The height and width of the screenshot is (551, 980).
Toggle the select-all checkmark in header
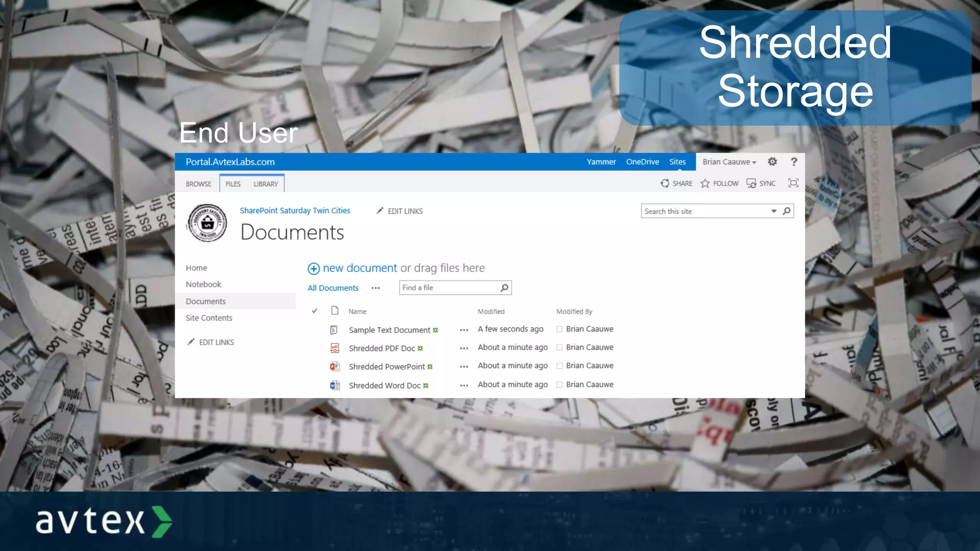314,311
